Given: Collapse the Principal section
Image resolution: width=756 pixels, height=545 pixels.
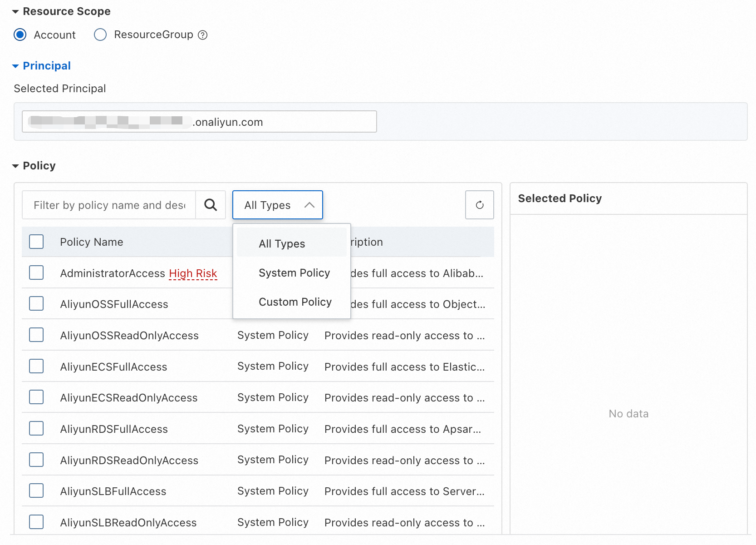Looking at the screenshot, I should tap(15, 66).
